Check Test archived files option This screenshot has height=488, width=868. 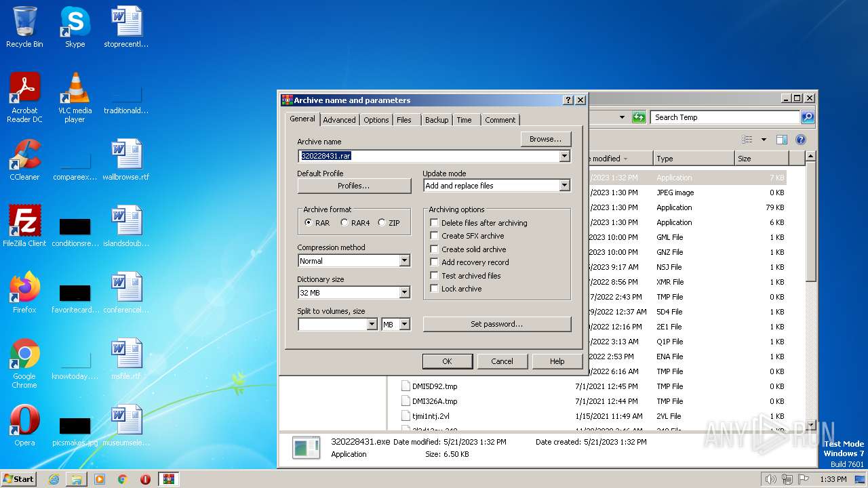(x=435, y=276)
